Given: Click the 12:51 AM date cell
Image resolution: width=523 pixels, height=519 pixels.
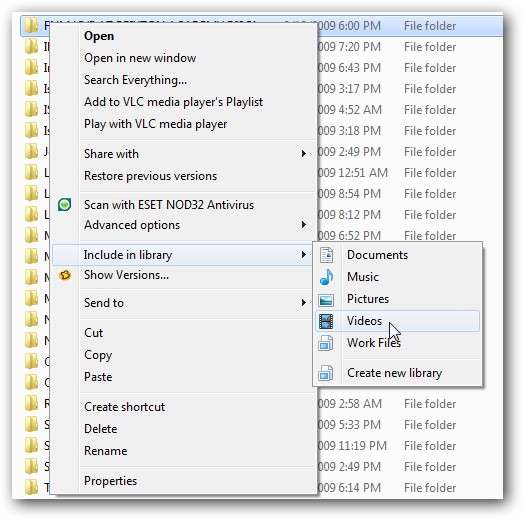Looking at the screenshot, I should pyautogui.click(x=353, y=173).
